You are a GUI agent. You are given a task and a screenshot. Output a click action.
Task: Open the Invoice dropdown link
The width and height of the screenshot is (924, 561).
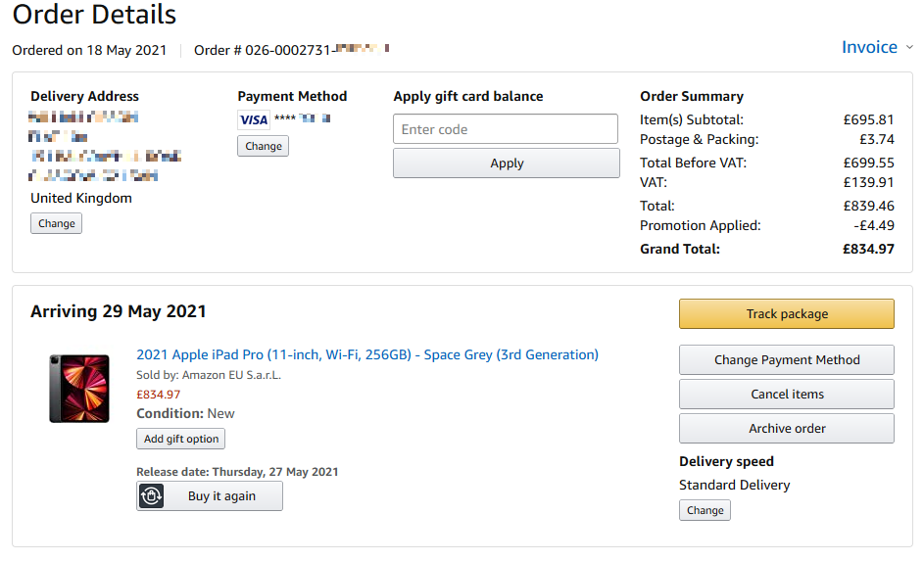click(869, 47)
